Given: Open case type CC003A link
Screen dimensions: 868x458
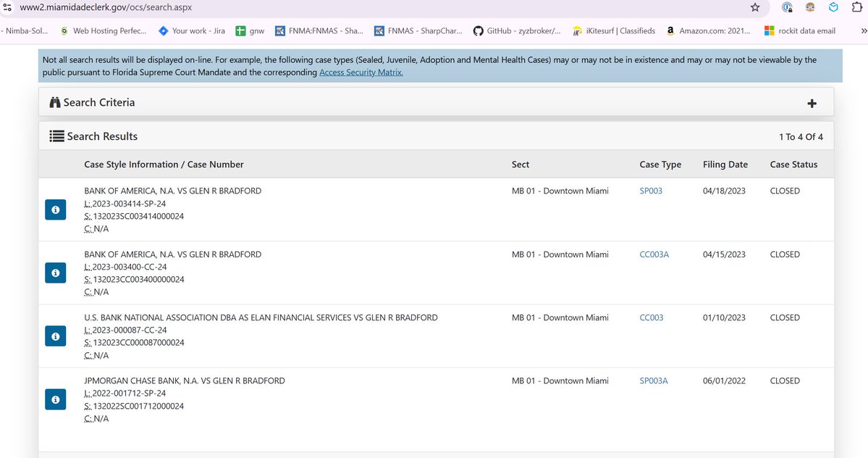Looking at the screenshot, I should 654,255.
